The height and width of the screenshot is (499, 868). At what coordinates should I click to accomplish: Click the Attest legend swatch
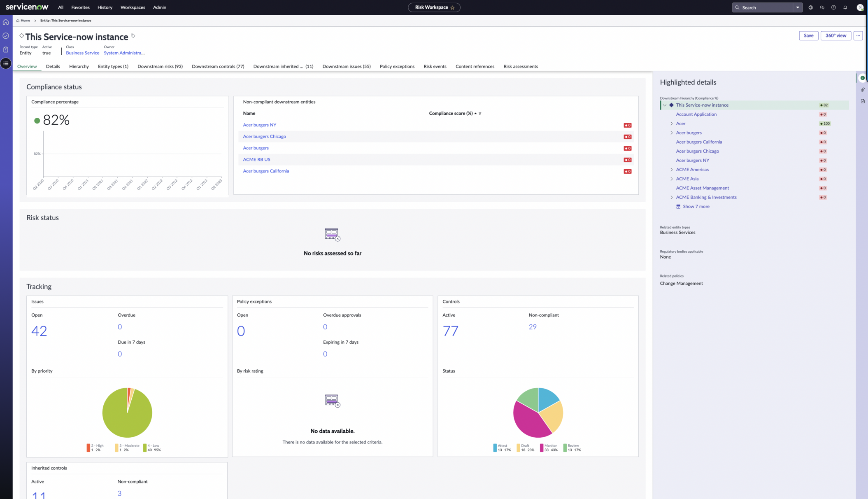495,448
